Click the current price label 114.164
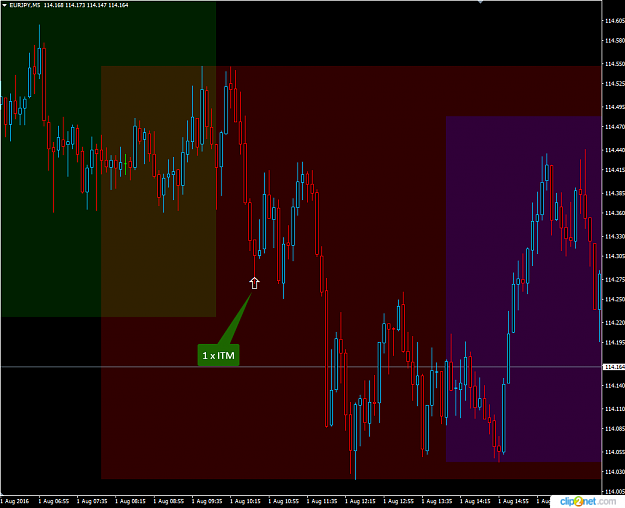 [x=614, y=366]
